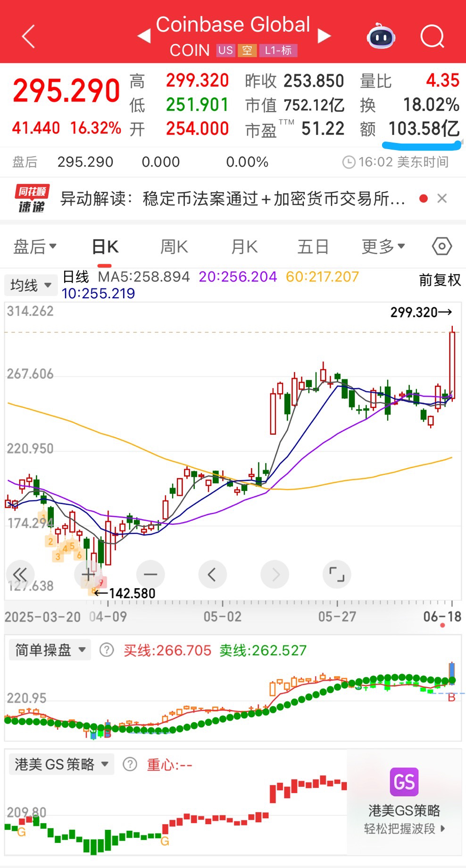Select the 月K tab
This screenshot has height=868, width=466.
click(x=244, y=246)
